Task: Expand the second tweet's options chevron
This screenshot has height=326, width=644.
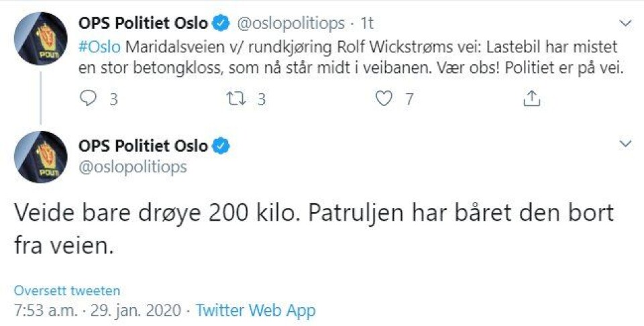Action: click(625, 144)
